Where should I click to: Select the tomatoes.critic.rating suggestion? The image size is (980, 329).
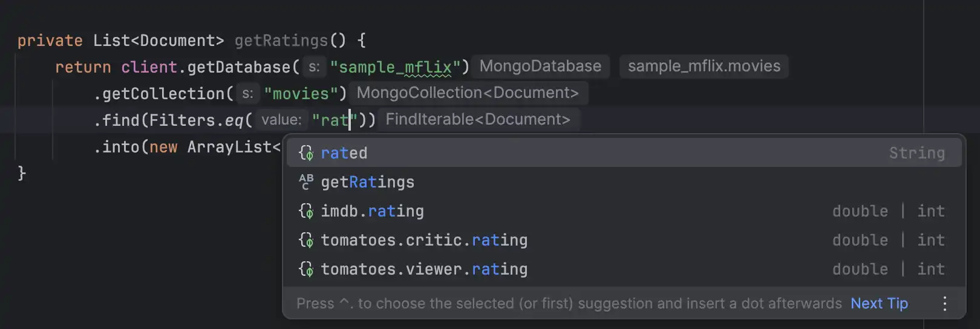click(x=424, y=240)
